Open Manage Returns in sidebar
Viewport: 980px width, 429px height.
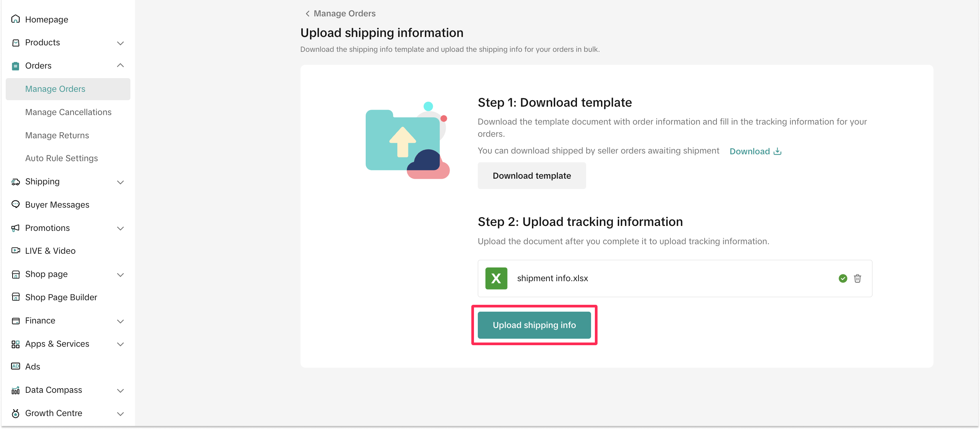pyautogui.click(x=57, y=135)
